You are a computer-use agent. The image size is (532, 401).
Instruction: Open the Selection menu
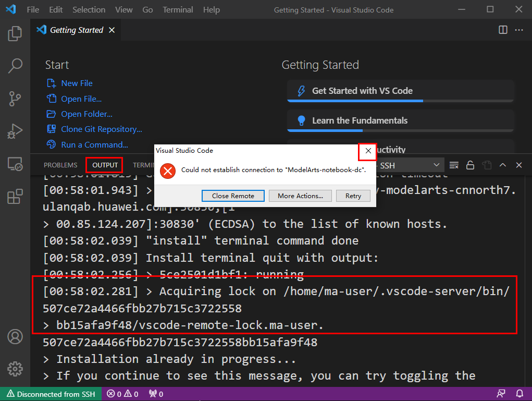pyautogui.click(x=89, y=10)
